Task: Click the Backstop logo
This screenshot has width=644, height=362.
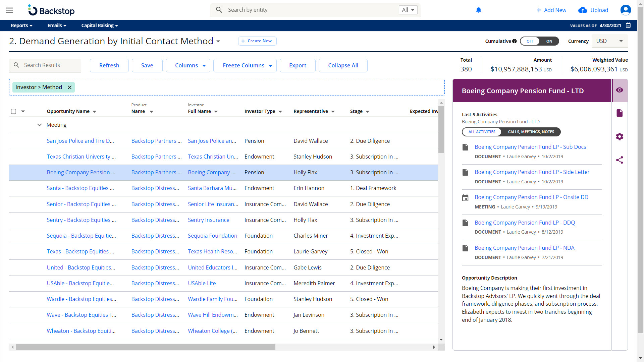Action: pos(51,10)
